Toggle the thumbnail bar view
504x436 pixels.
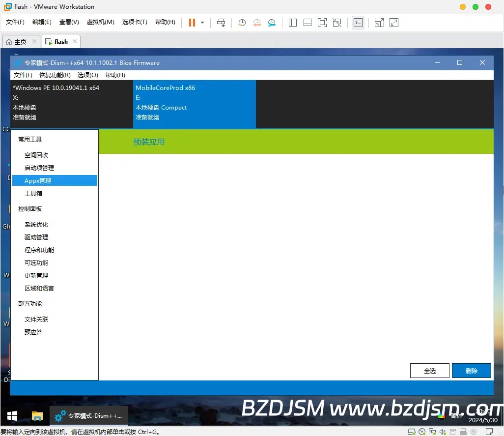click(308, 23)
